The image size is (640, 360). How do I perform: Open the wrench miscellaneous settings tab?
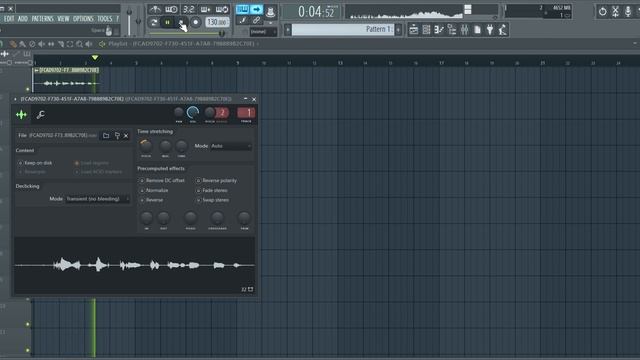tap(40, 115)
